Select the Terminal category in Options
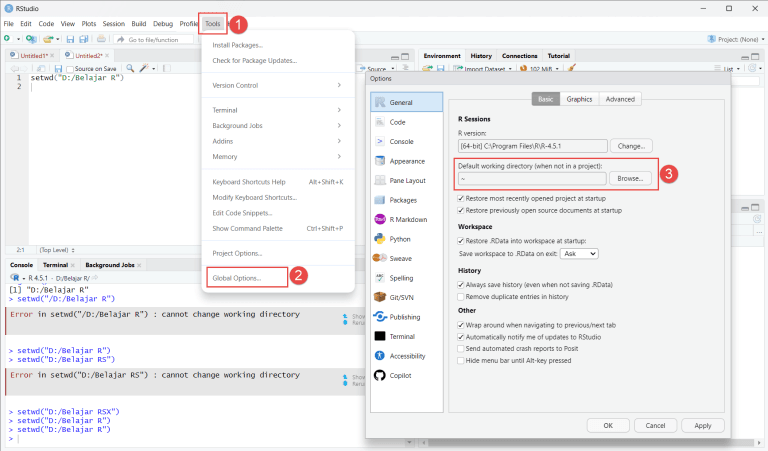 [x=407, y=336]
